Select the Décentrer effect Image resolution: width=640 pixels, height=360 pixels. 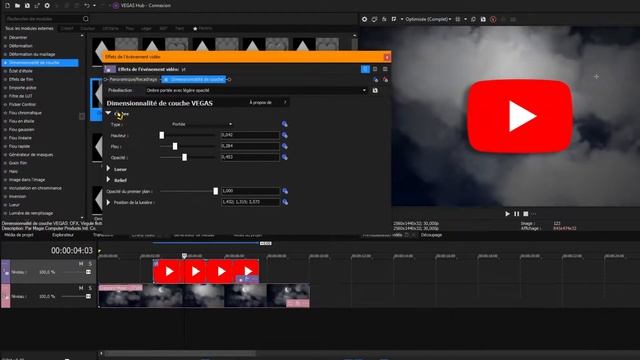(x=18, y=38)
